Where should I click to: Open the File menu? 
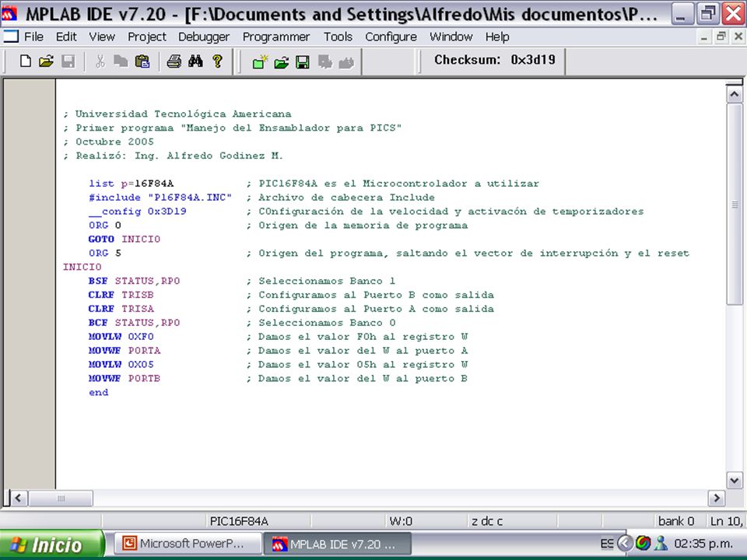(33, 37)
